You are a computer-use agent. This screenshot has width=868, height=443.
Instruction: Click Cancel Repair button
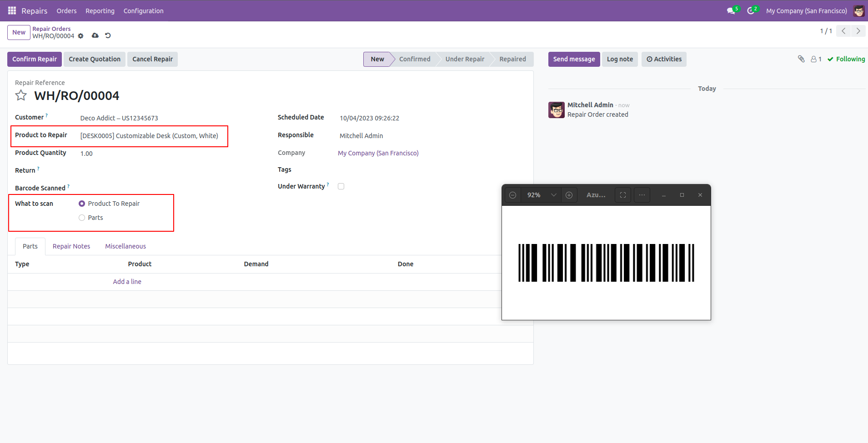click(x=152, y=59)
